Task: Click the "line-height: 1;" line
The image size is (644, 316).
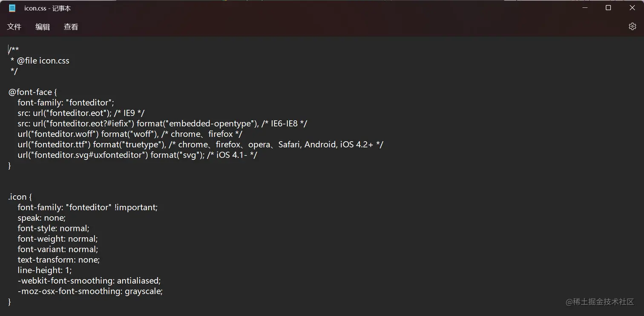Action: coord(45,270)
